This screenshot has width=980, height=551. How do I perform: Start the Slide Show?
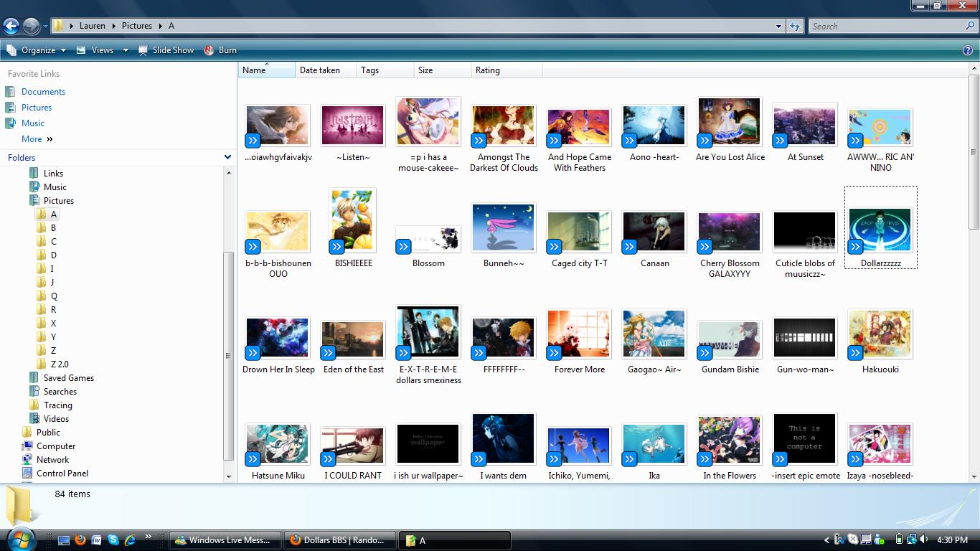pyautogui.click(x=166, y=50)
